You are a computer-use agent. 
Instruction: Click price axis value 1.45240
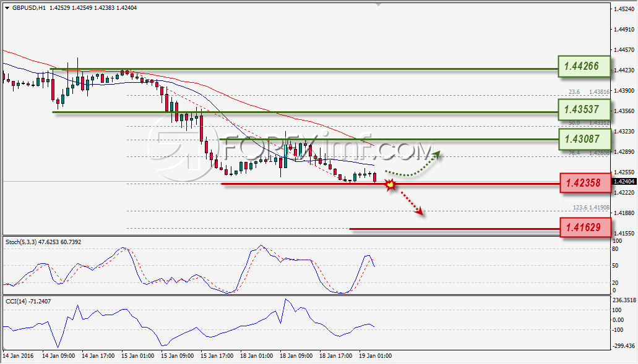click(x=624, y=9)
